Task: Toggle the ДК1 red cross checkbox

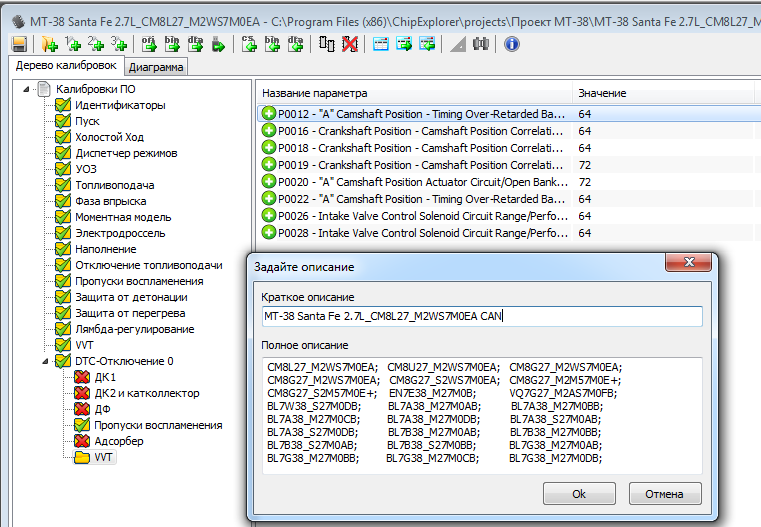Action: point(82,377)
